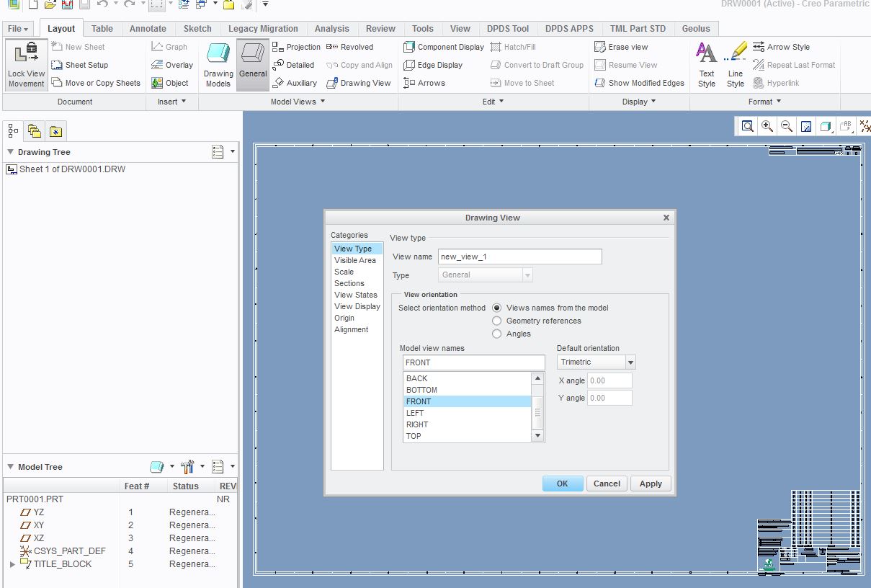Switch to the Table tab
The width and height of the screenshot is (871, 588).
tap(102, 29)
